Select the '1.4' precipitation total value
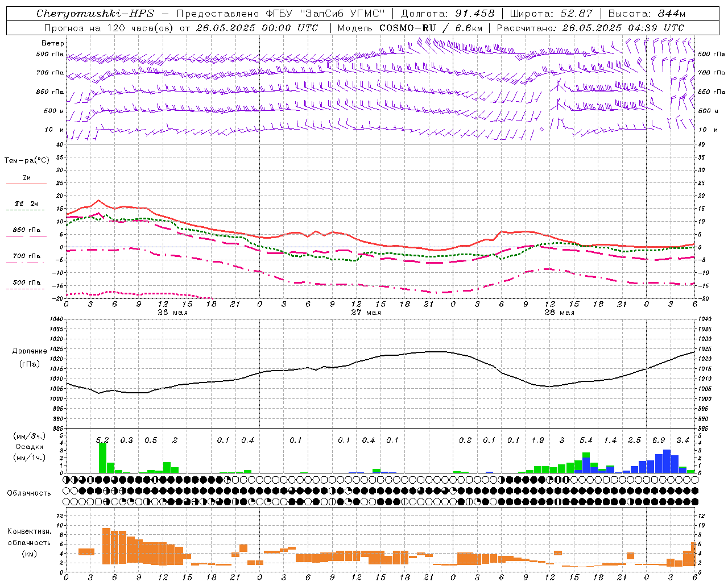Image resolution: width=728 pixels, height=582 pixels. click(610, 440)
